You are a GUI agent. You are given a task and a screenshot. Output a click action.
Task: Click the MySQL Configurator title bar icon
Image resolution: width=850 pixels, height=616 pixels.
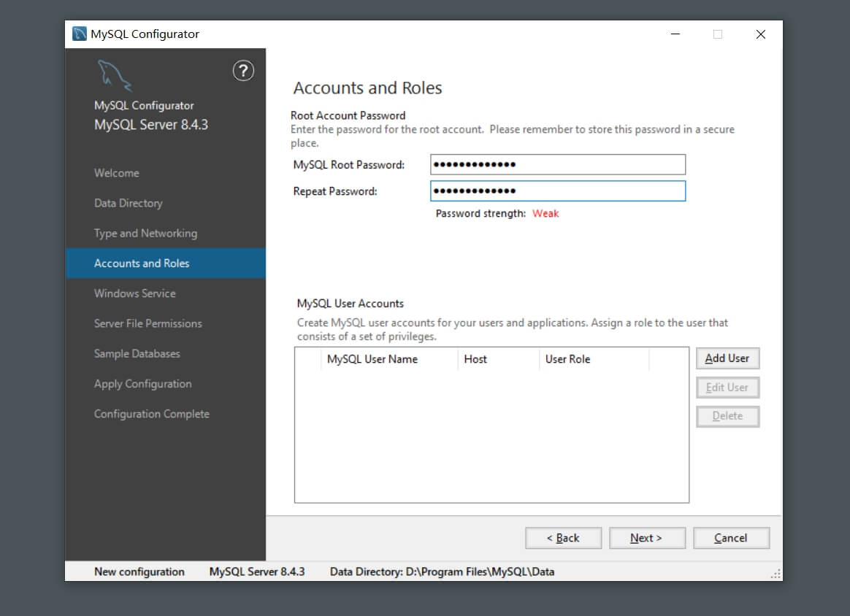[79, 34]
